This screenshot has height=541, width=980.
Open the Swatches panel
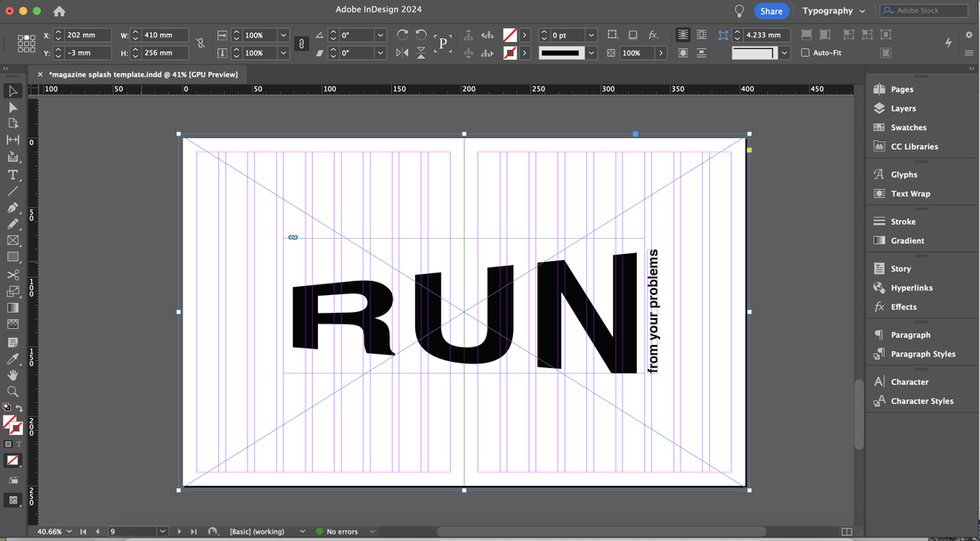tap(908, 127)
